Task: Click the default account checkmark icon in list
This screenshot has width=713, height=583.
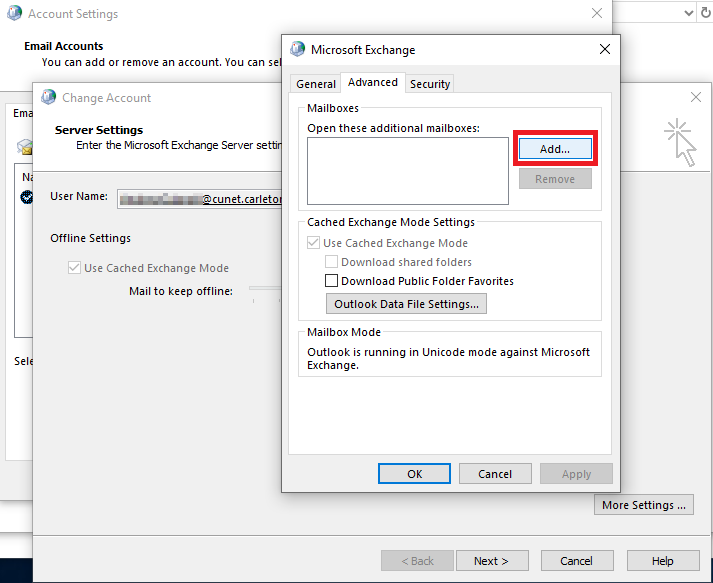Action: pos(27,197)
